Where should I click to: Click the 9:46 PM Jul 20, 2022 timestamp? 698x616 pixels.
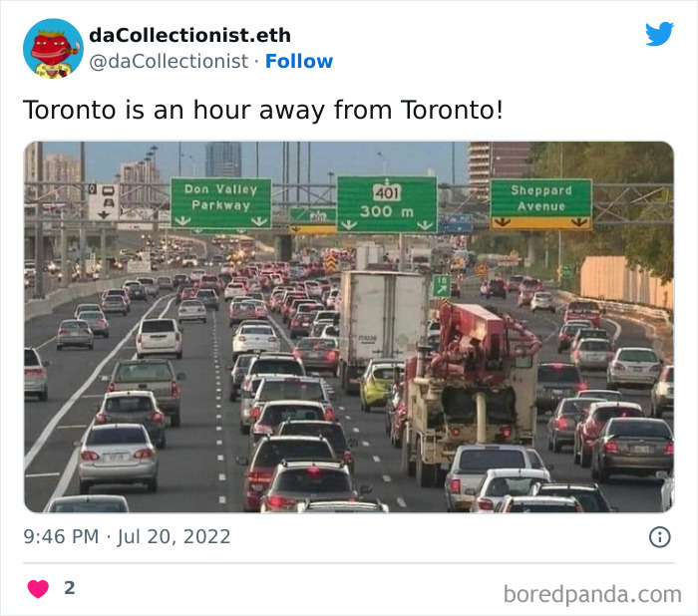point(128,537)
